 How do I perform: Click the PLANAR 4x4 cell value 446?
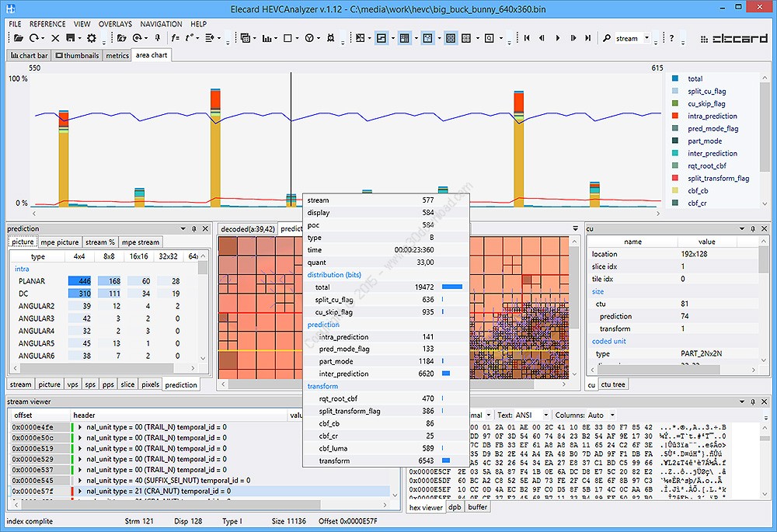coord(80,281)
